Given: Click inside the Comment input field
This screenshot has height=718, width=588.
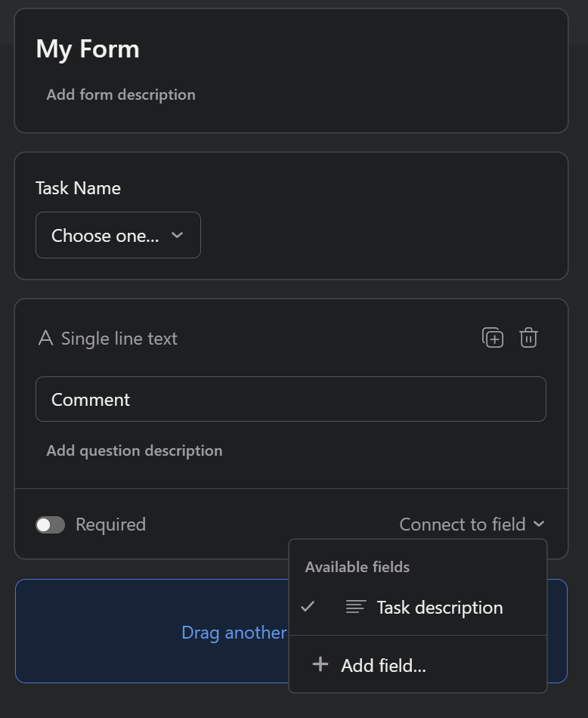Looking at the screenshot, I should click(291, 399).
